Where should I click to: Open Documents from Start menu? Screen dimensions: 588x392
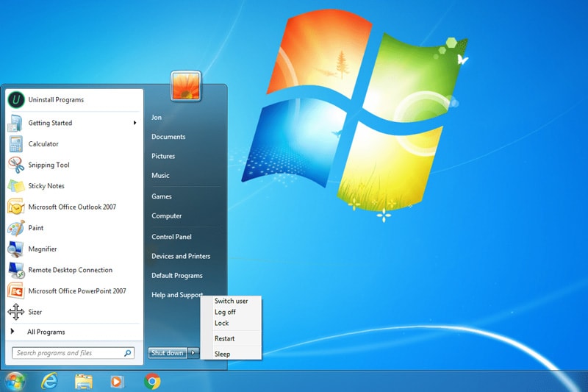168,137
